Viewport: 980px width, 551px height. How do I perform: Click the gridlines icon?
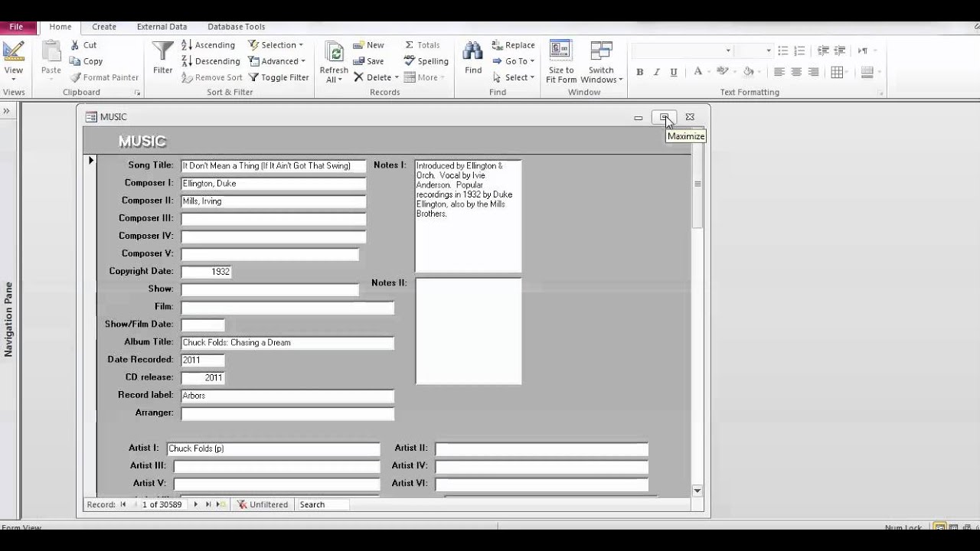click(x=837, y=72)
